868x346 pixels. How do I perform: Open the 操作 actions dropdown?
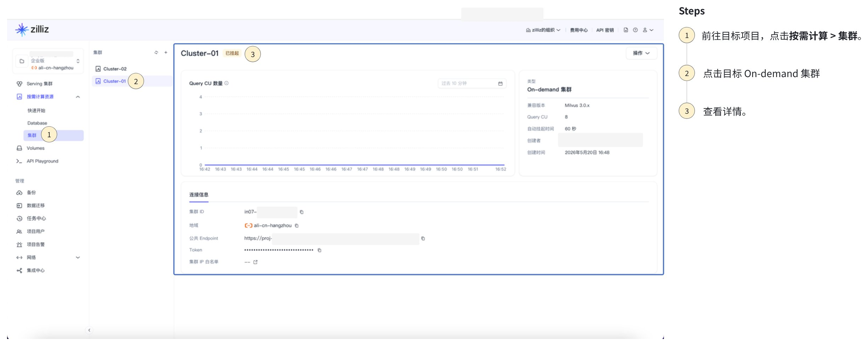coord(641,53)
